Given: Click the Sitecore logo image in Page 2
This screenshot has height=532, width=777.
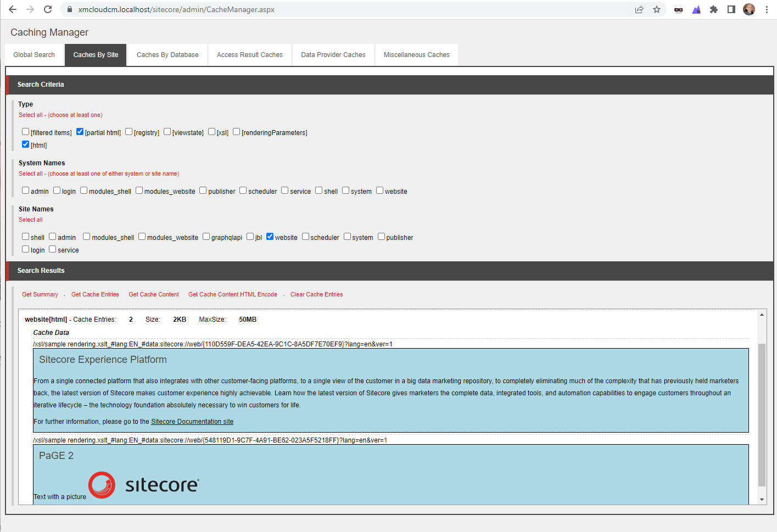Looking at the screenshot, I should tap(144, 485).
